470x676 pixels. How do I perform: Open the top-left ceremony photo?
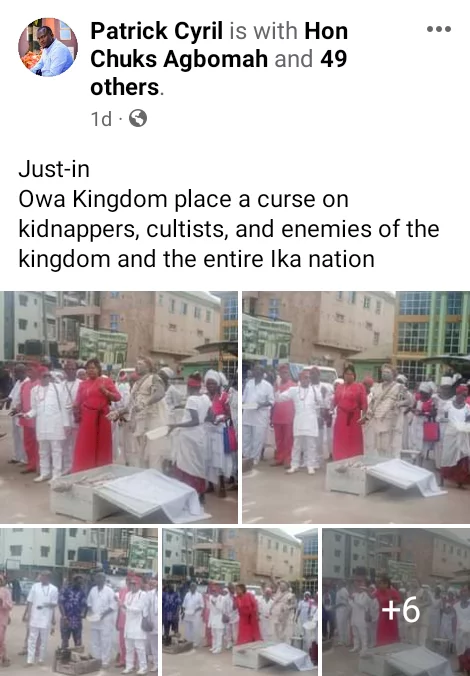[119, 407]
